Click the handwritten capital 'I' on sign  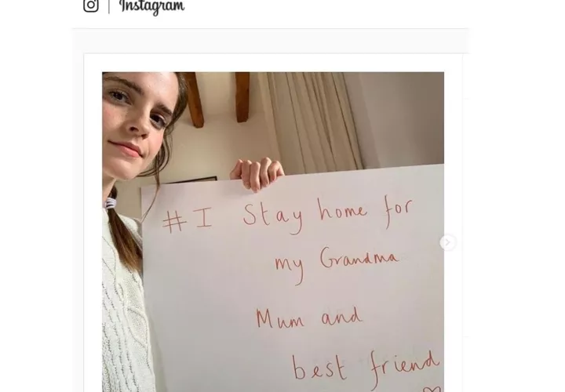tap(202, 218)
